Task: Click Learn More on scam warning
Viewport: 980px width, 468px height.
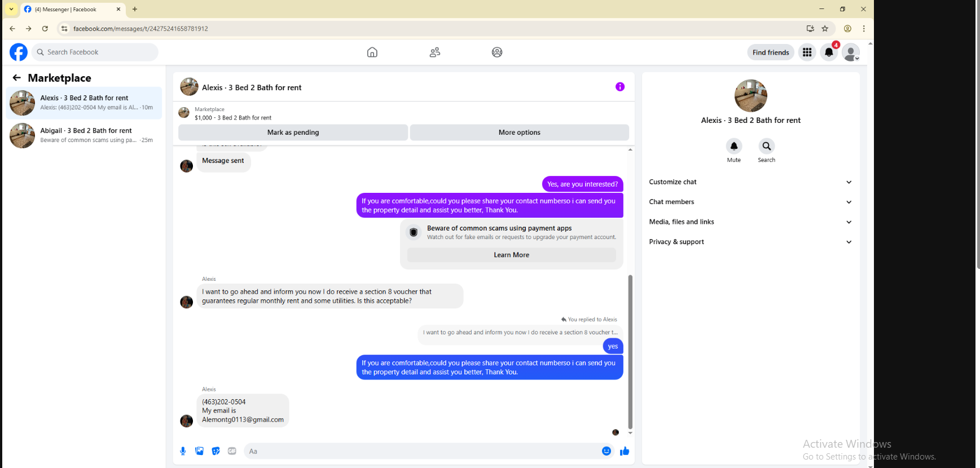Action: coord(512,255)
